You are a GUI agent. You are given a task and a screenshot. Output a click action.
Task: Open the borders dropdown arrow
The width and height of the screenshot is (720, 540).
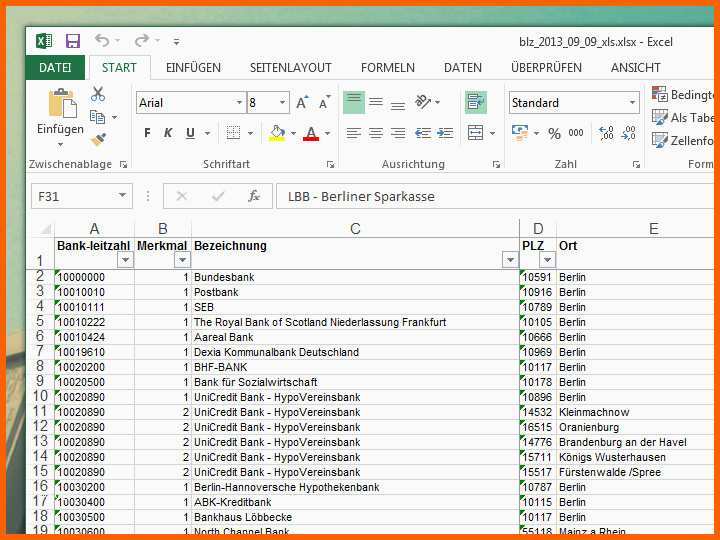click(x=250, y=134)
